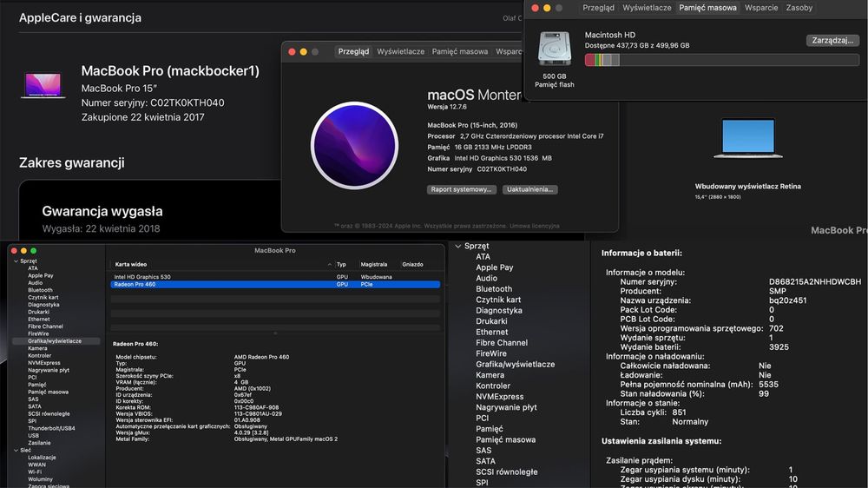Screen dimensions: 868x488
Task: Click the Gniazdo column header
Action: (412, 265)
